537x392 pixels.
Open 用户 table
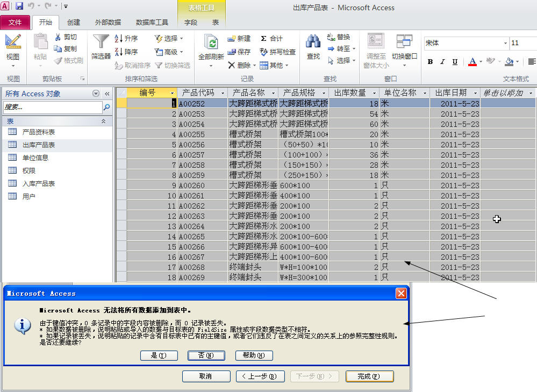click(28, 196)
